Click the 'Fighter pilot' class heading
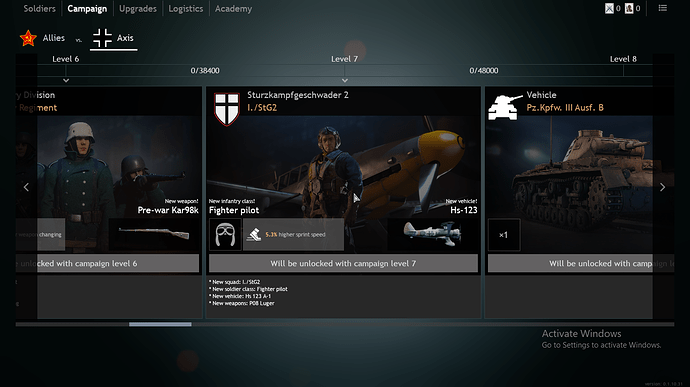Image resolution: width=690 pixels, height=387 pixels. click(234, 210)
